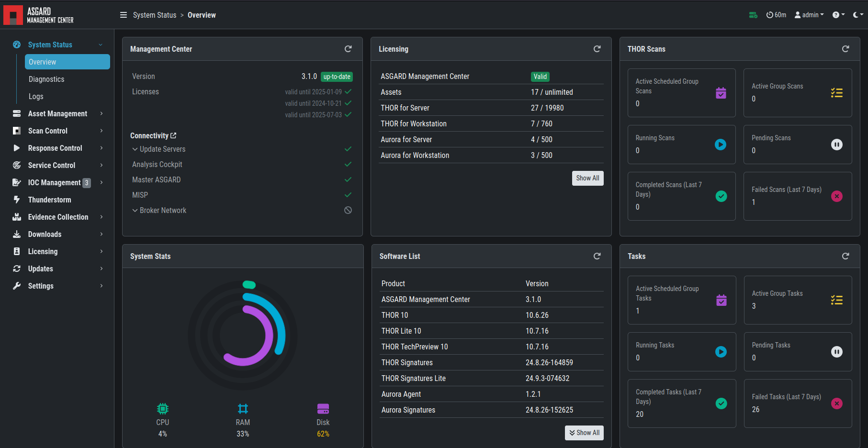Click the Completed Tasks checkmark icon
The height and width of the screenshot is (448, 868).
(721, 403)
